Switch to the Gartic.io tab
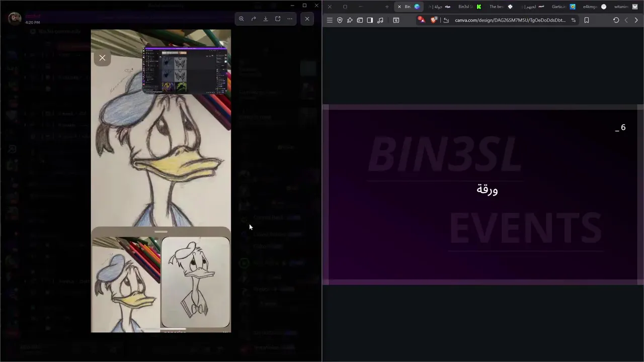The width and height of the screenshot is (644, 362). point(563,7)
